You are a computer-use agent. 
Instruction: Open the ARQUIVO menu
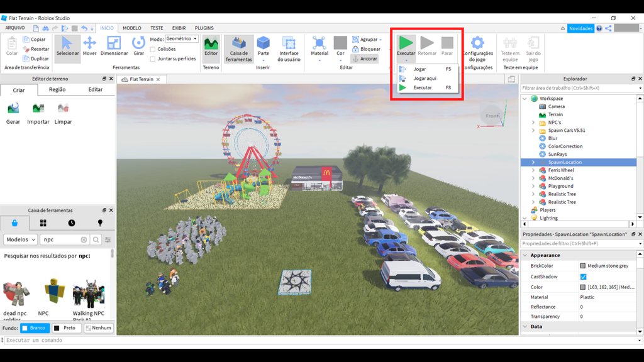[15, 28]
